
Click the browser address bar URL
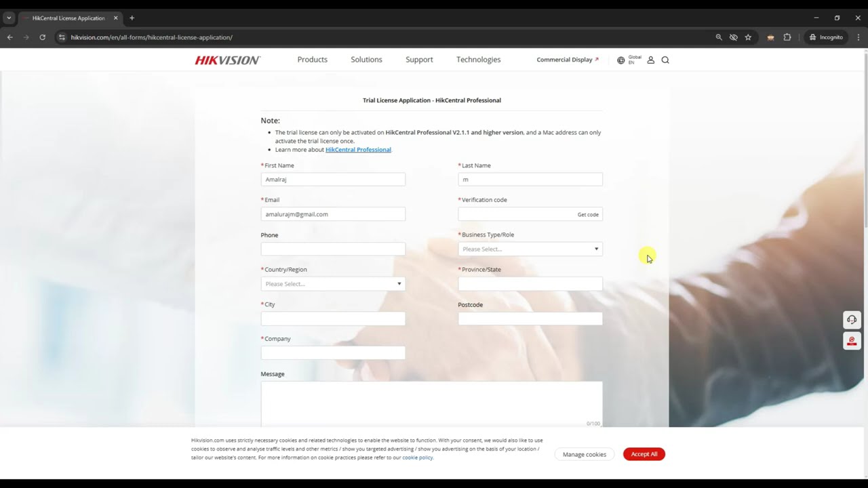(x=151, y=37)
